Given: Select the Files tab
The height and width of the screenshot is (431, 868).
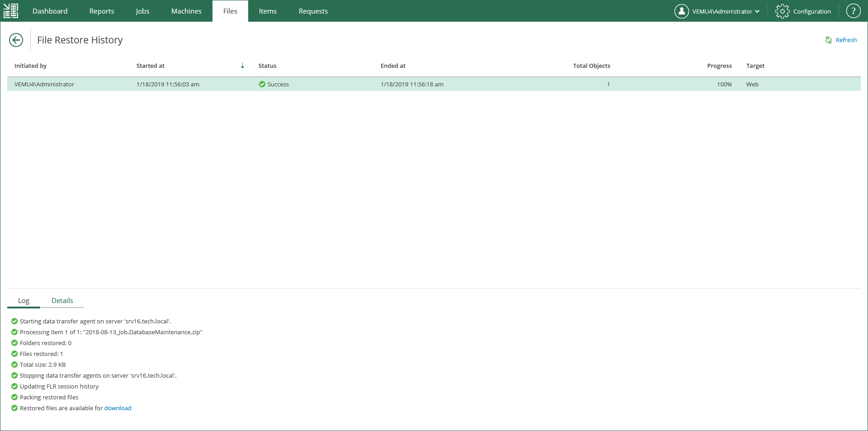Looking at the screenshot, I should (x=230, y=11).
